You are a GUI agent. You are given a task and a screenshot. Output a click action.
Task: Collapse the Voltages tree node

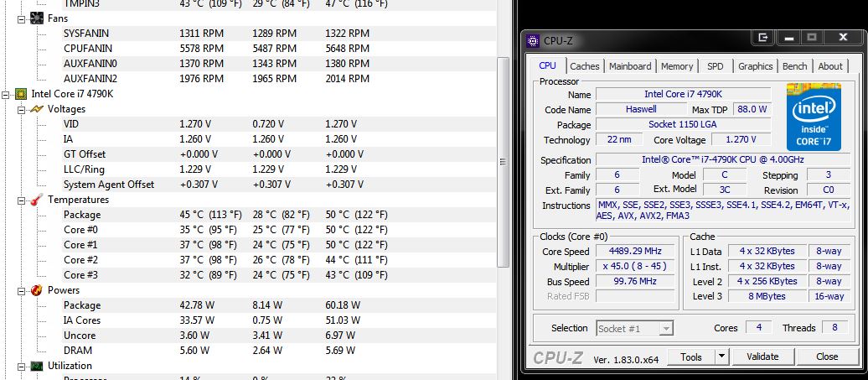click(x=22, y=109)
